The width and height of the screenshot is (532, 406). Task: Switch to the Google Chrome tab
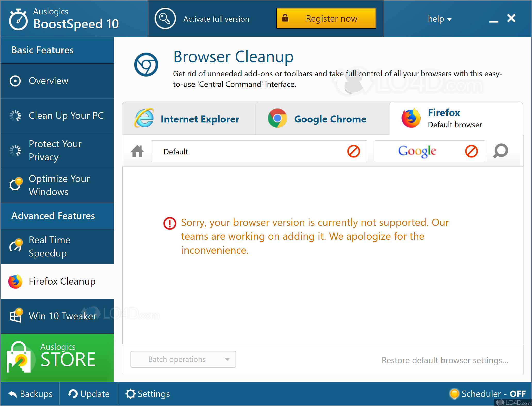[x=322, y=119]
